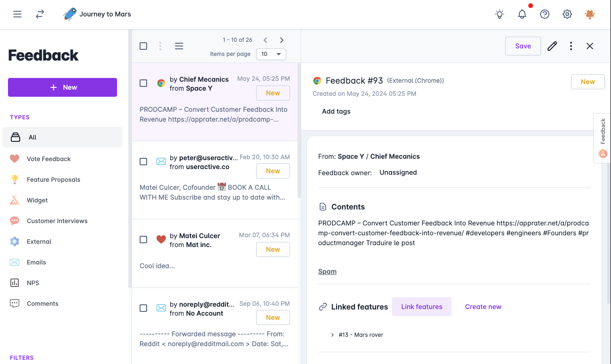The height and width of the screenshot is (364, 611).
Task: Expand the #13 Mars rover feature
Action: point(333,335)
